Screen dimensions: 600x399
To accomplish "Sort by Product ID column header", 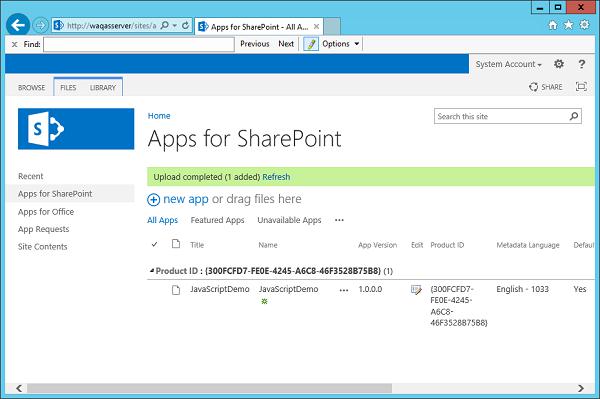I will [x=447, y=245].
